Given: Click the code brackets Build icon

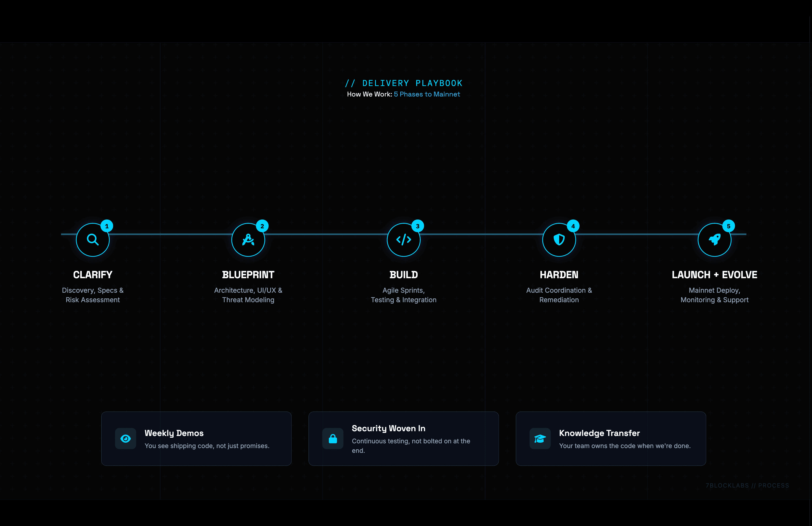Looking at the screenshot, I should click(x=404, y=240).
